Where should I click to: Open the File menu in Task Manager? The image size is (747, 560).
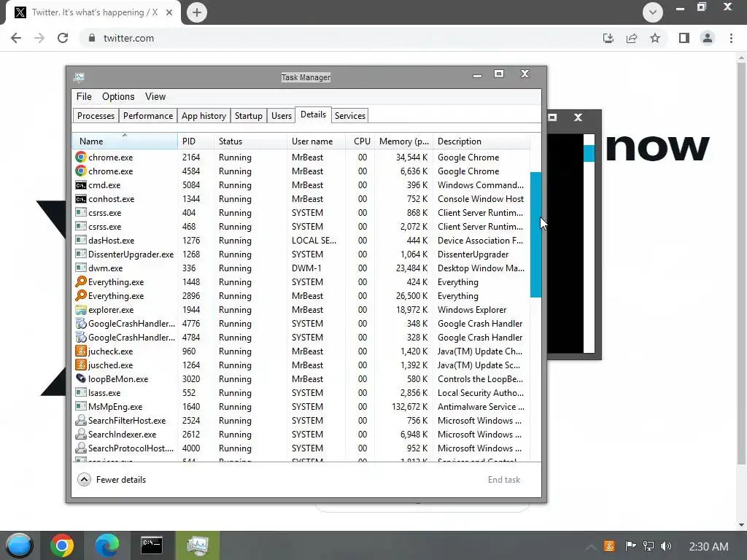click(84, 97)
